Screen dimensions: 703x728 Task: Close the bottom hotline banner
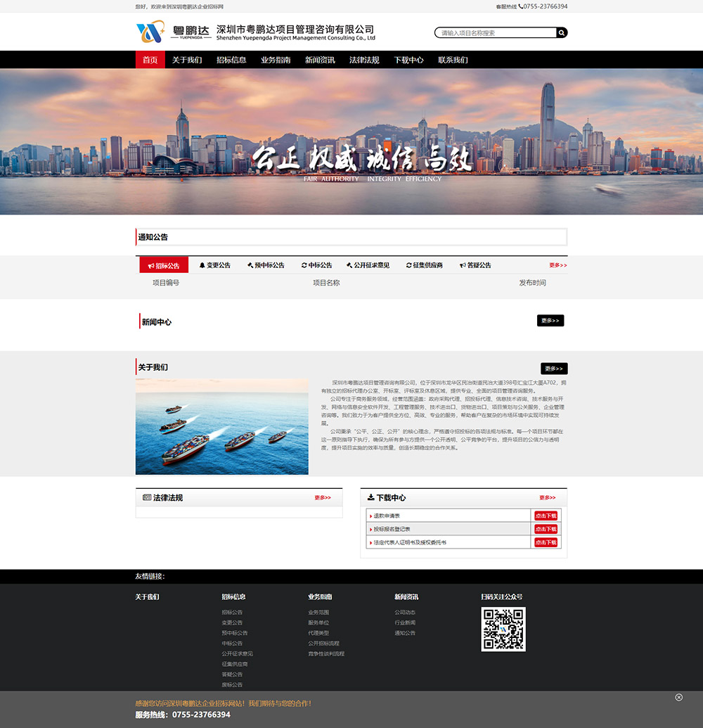click(x=678, y=697)
